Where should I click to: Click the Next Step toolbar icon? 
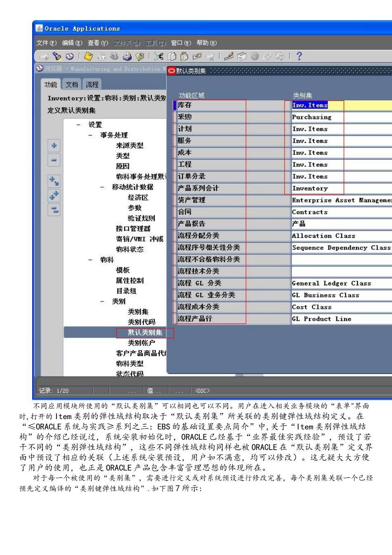pyautogui.click(x=102, y=57)
